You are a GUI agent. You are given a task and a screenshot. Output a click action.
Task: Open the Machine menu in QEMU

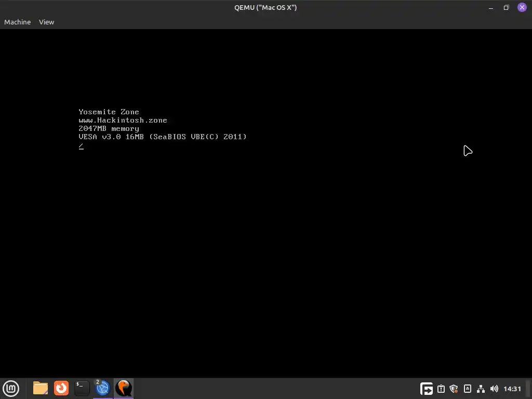point(17,22)
